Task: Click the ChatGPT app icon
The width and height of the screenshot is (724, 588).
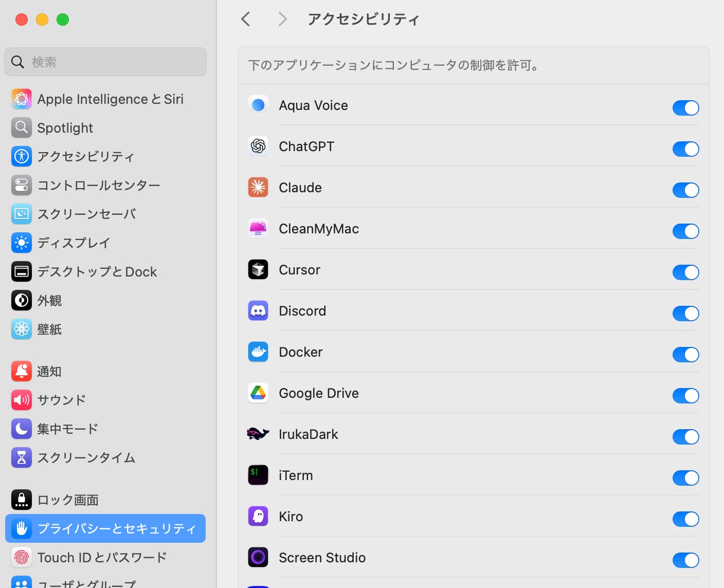Action: tap(258, 146)
